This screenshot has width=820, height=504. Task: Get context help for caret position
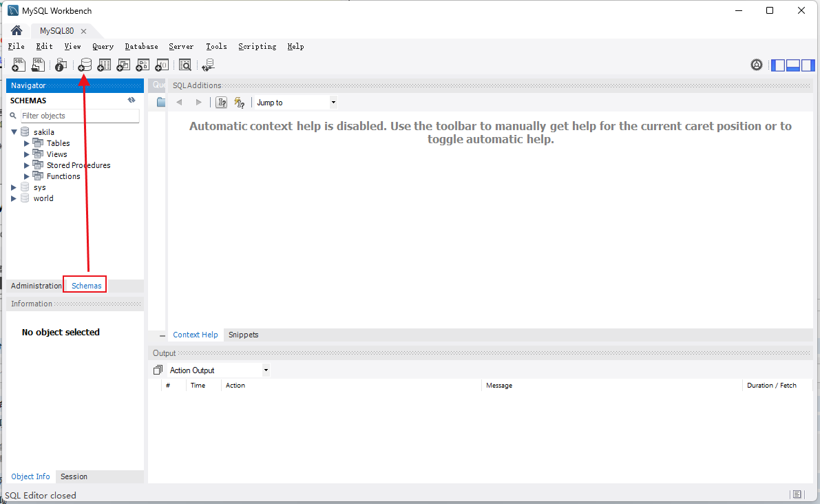tap(222, 103)
